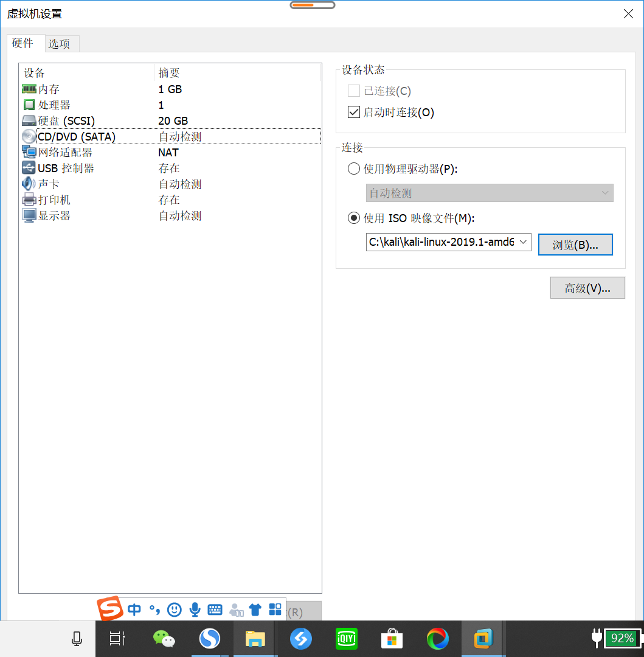The height and width of the screenshot is (657, 644).
Task: Click the 高级(V)... button
Action: pyautogui.click(x=587, y=288)
